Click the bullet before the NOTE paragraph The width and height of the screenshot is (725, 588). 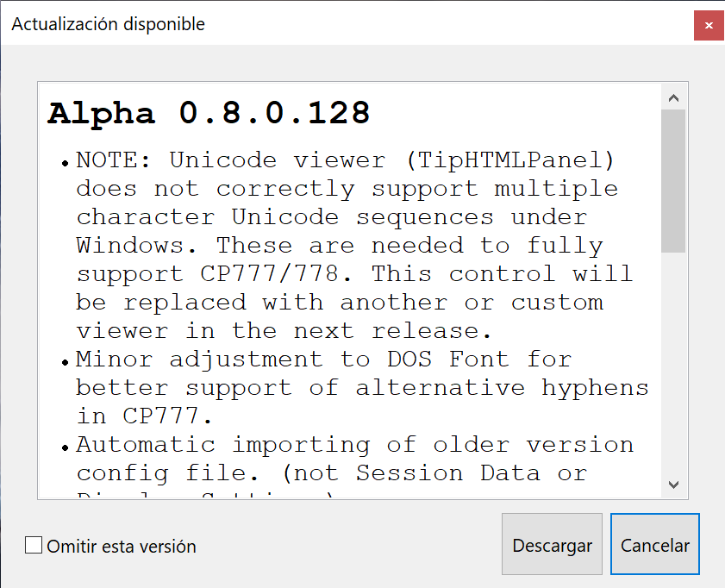pos(65,163)
